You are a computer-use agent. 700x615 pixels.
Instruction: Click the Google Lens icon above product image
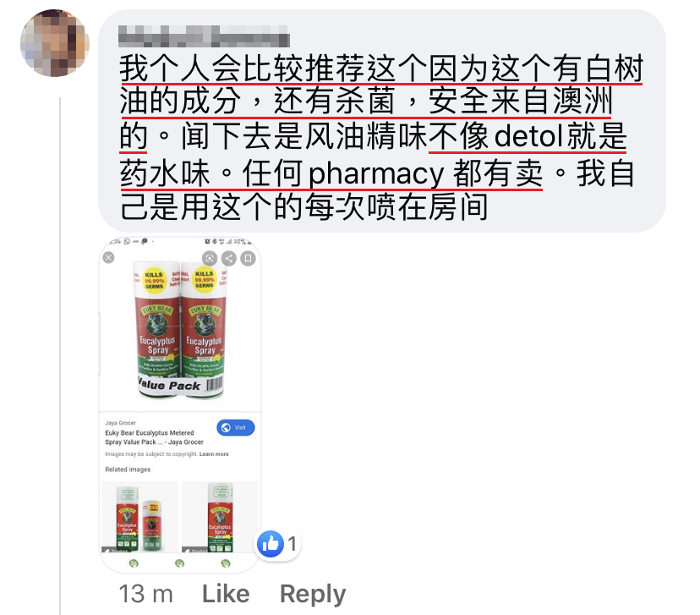[210, 258]
